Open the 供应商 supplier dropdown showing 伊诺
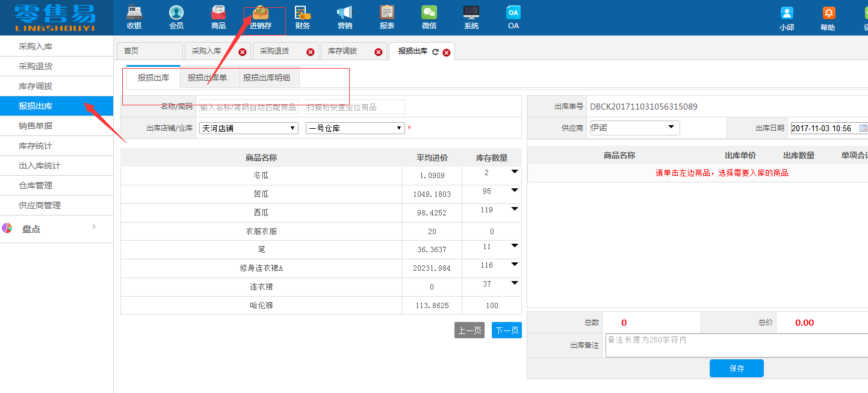 click(672, 128)
